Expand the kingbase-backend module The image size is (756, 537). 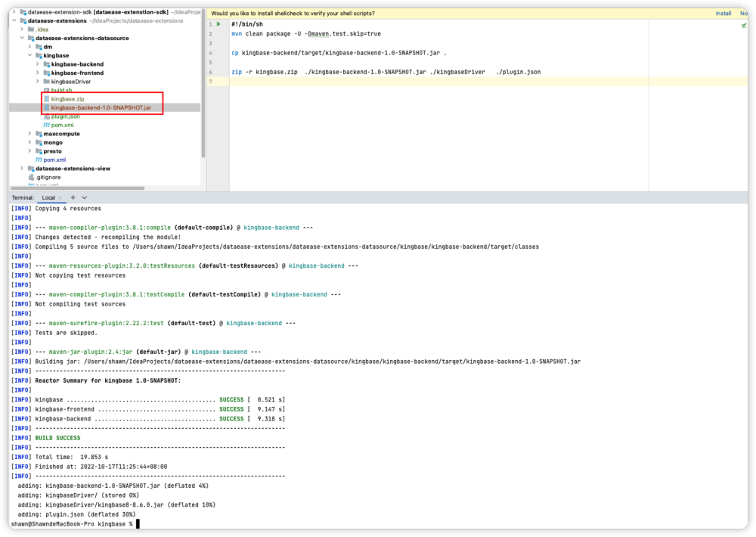pyautogui.click(x=37, y=64)
